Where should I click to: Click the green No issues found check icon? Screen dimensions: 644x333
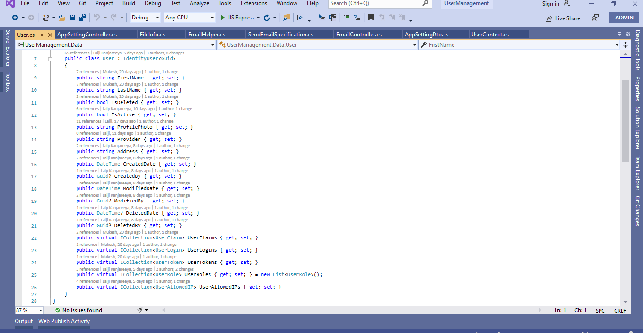pyautogui.click(x=58, y=310)
